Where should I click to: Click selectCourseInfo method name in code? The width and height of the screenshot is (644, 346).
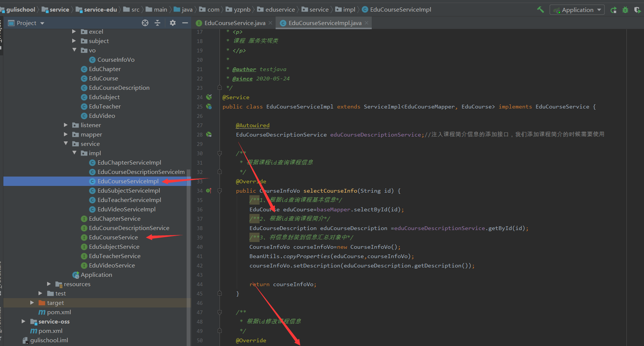click(x=330, y=191)
